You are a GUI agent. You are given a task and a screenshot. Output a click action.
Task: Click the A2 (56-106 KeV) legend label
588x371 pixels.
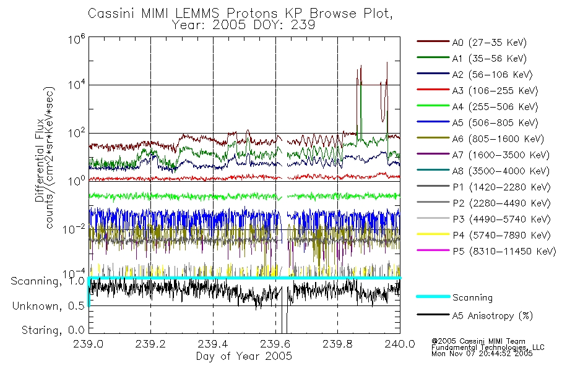[x=493, y=75]
